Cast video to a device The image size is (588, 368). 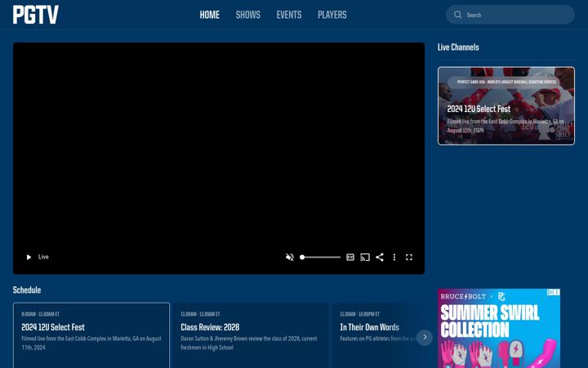pyautogui.click(x=365, y=258)
